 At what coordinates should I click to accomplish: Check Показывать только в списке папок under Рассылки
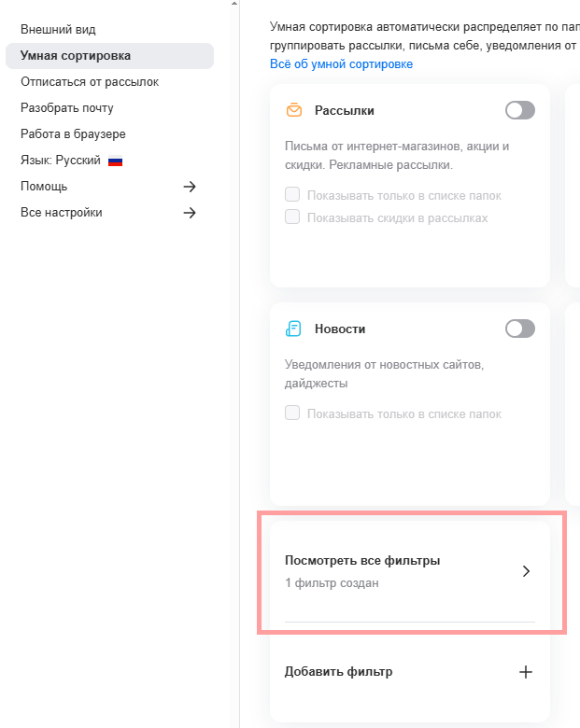pyautogui.click(x=292, y=195)
